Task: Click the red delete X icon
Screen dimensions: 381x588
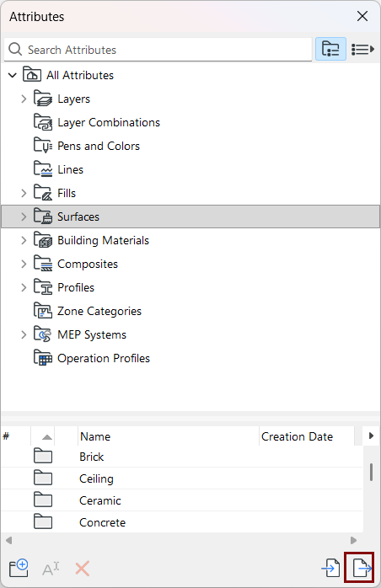Action: point(83,569)
